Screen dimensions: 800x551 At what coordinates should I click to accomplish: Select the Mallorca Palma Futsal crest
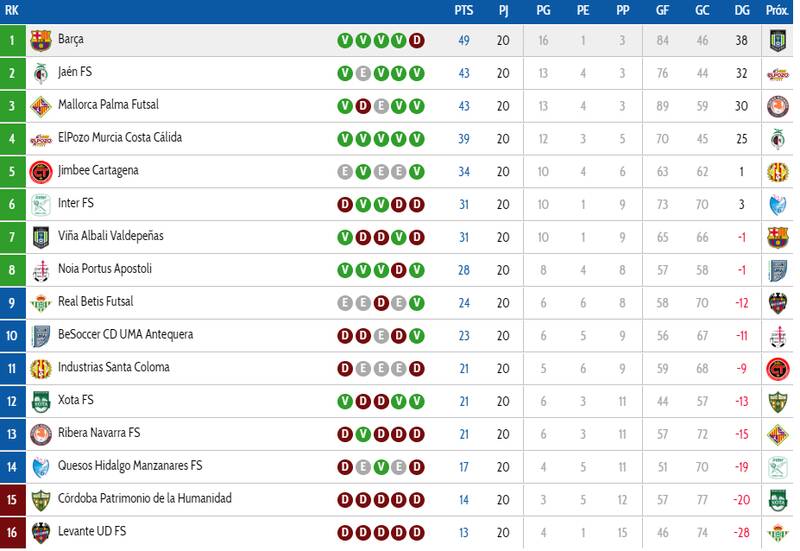pos(40,107)
